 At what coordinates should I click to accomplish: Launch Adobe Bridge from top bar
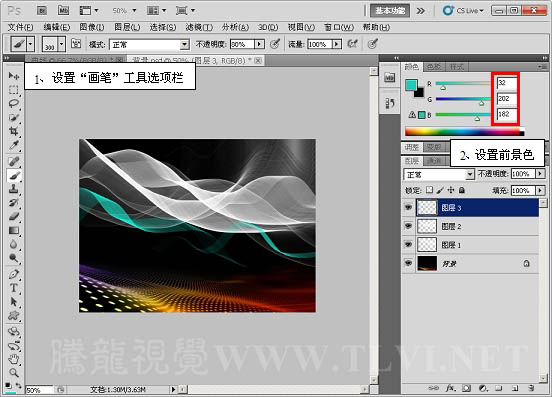[42, 11]
